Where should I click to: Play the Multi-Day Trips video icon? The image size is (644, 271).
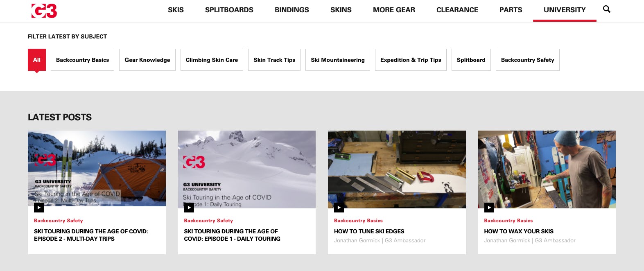[39, 208]
